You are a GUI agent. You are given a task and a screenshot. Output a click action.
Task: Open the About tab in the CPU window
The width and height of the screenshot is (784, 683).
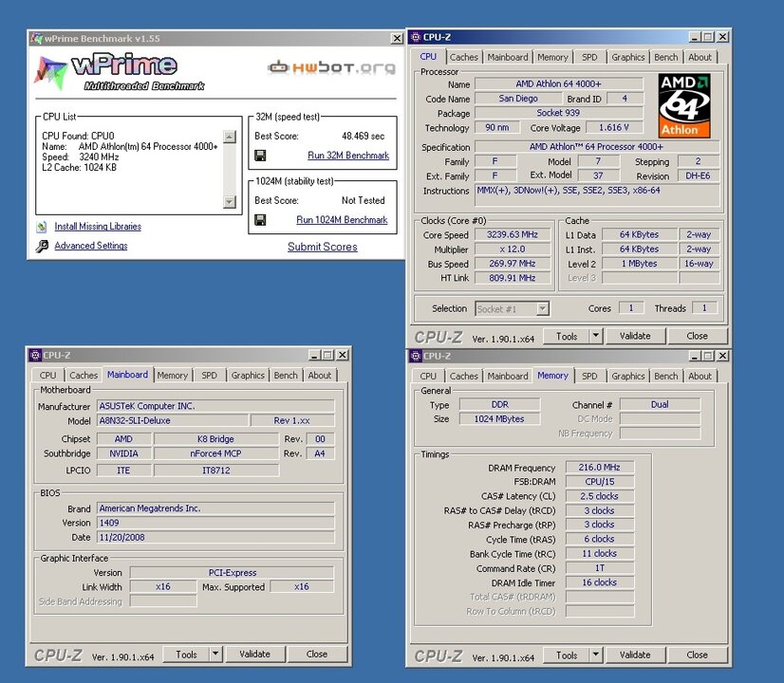(x=700, y=57)
